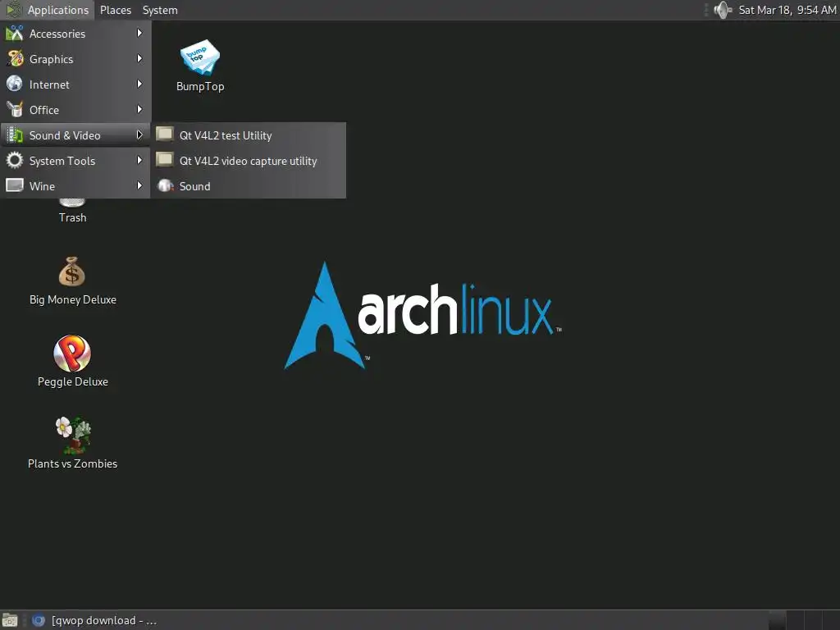This screenshot has width=840, height=630.
Task: Expand the Graphics submenu arrow
Action: [139, 58]
